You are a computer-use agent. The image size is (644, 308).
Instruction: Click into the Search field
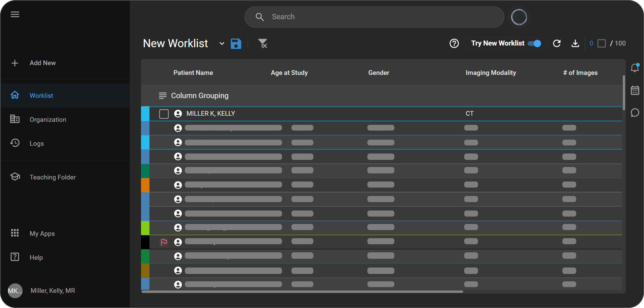[x=374, y=17]
